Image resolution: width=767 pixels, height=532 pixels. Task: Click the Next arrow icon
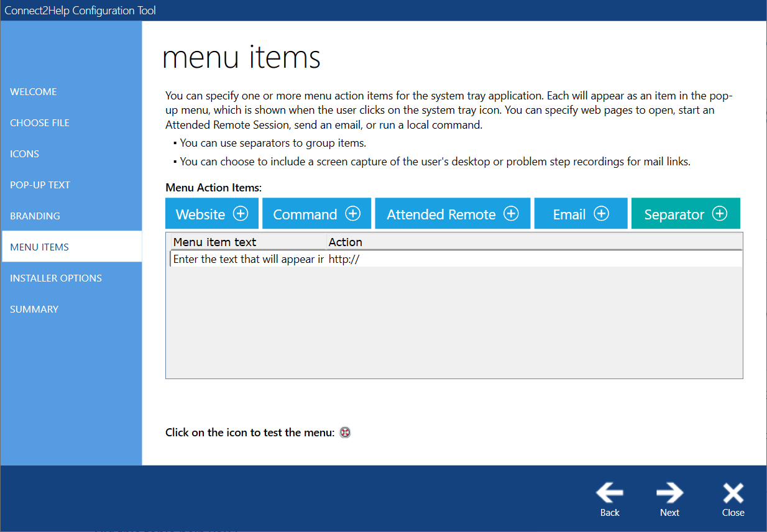coord(669,493)
